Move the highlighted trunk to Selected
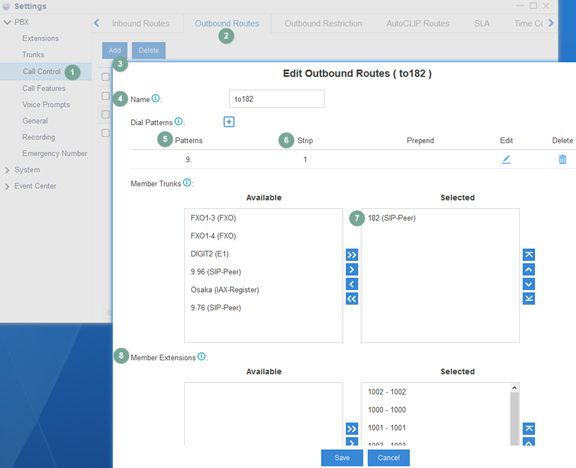Viewport: 576px width, 468px height. pyautogui.click(x=352, y=269)
